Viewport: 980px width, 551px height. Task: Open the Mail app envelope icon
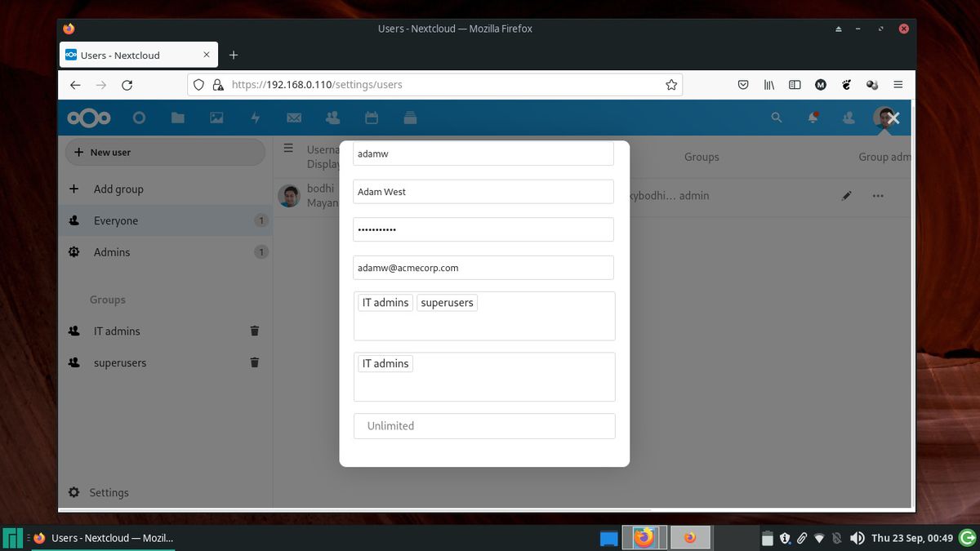point(294,117)
